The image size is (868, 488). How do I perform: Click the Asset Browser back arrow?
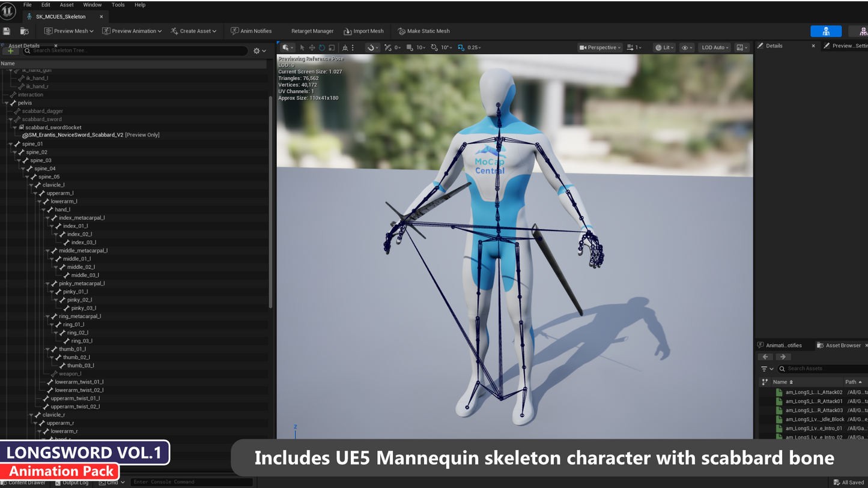click(x=765, y=357)
